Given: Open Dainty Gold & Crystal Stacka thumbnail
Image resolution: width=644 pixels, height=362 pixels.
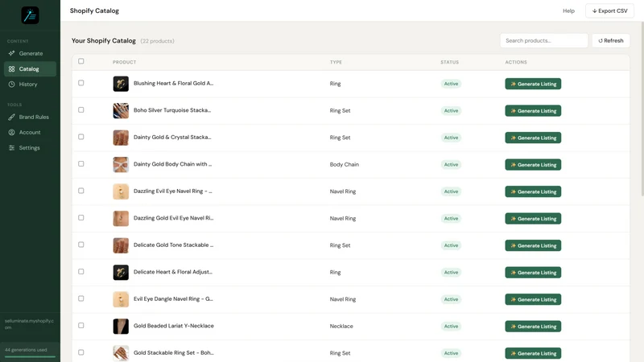Looking at the screenshot, I should 121,138.
